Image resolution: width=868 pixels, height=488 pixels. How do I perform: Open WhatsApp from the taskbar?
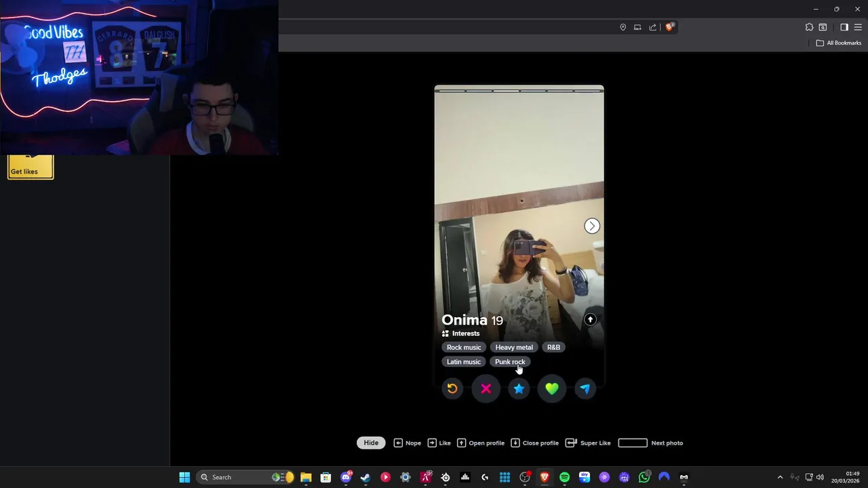click(x=644, y=477)
